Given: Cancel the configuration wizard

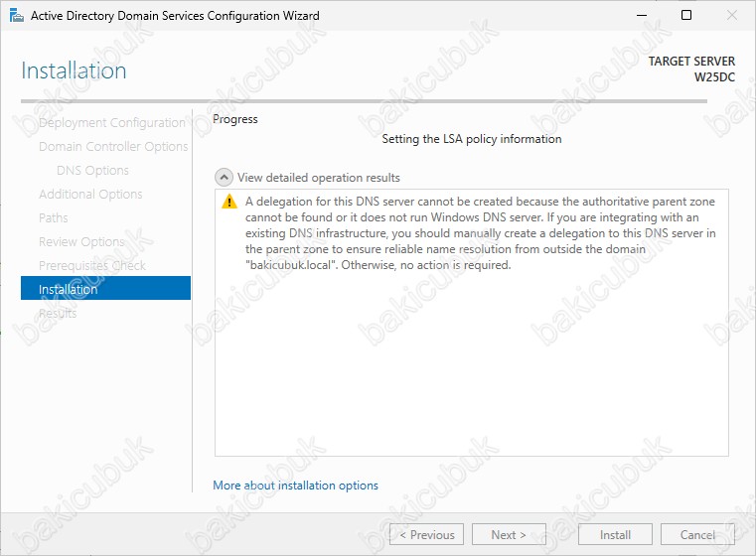Looking at the screenshot, I should pos(697,534).
